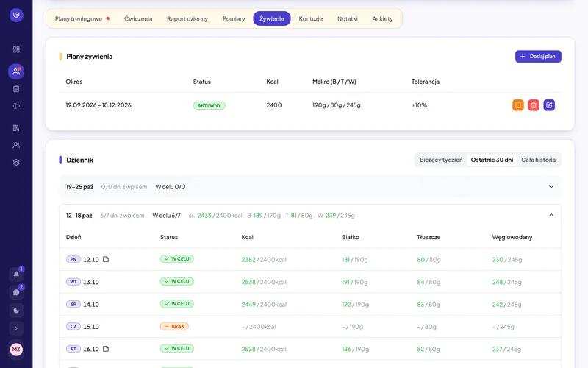The image size is (588, 368).
Task: Open the settings gear icon in sidebar
Action: tap(16, 162)
